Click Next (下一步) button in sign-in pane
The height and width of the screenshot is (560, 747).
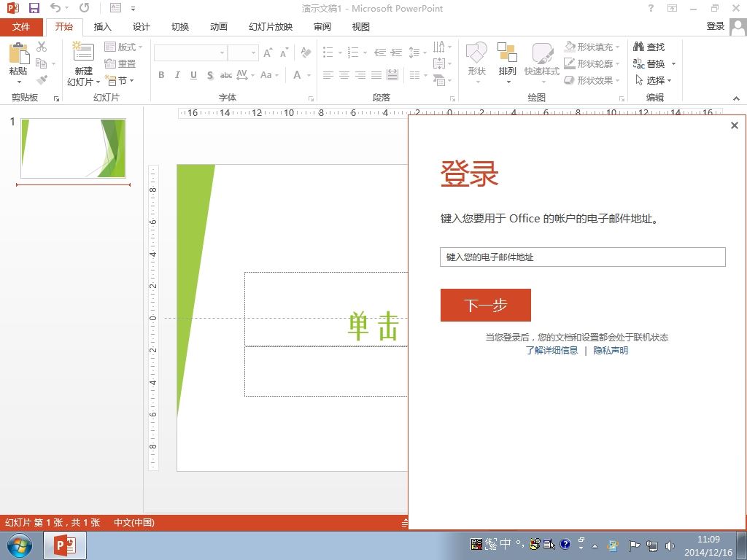485,305
